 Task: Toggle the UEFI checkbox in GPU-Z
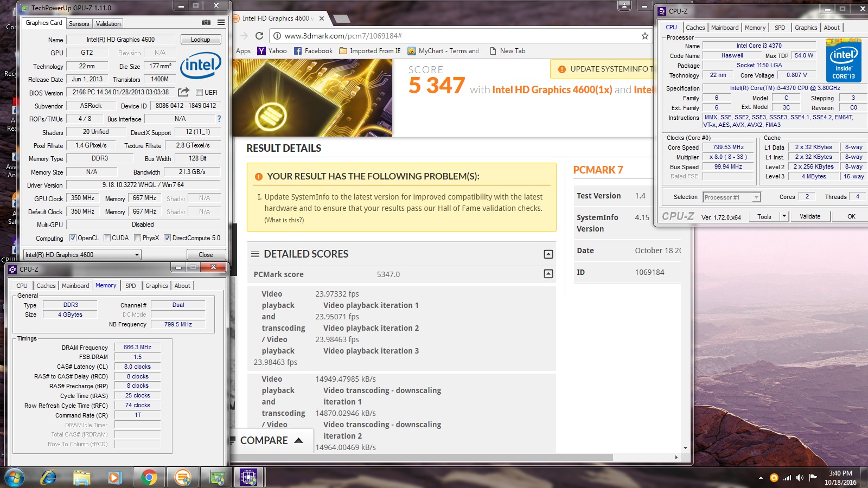pos(199,93)
